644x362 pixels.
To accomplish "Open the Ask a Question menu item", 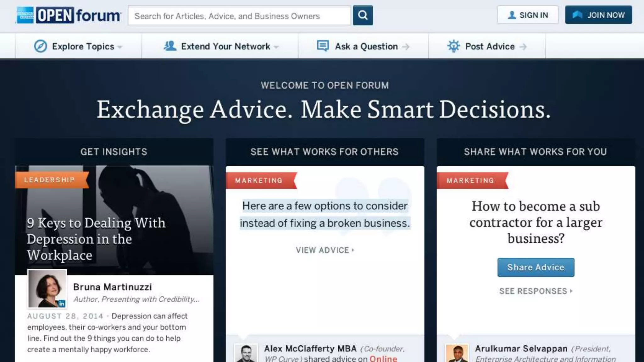I will click(x=366, y=47).
